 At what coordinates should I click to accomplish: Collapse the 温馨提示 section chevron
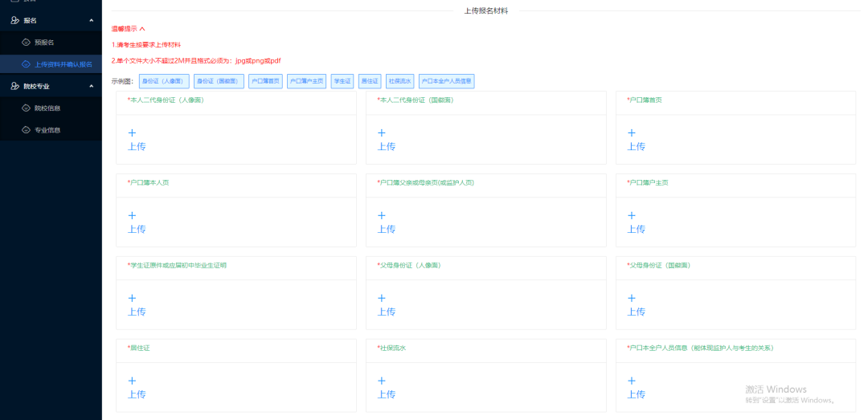(x=142, y=29)
